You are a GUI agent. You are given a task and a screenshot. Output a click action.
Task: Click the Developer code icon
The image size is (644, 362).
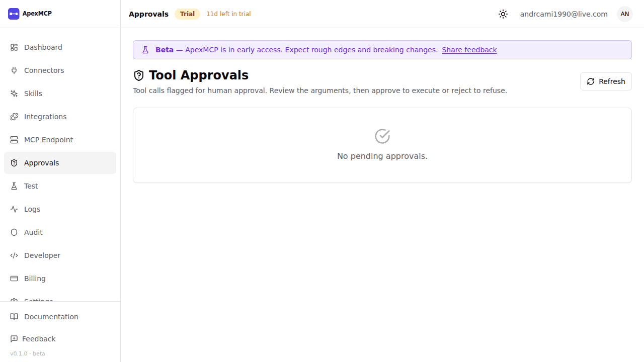(x=14, y=255)
